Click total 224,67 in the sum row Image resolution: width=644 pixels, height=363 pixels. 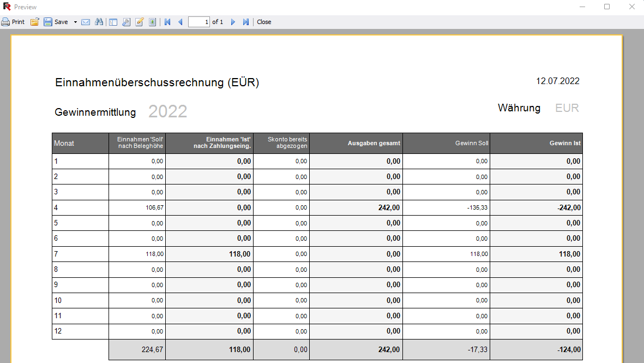[x=152, y=349]
